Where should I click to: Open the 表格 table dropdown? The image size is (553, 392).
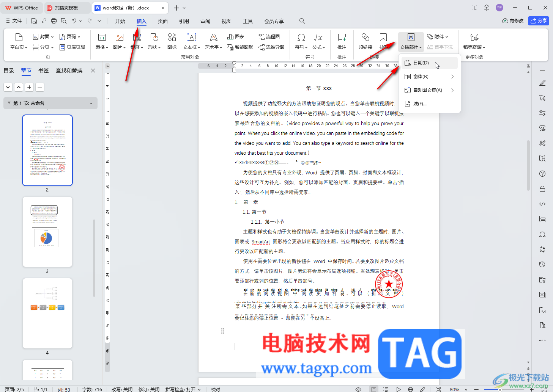point(102,41)
